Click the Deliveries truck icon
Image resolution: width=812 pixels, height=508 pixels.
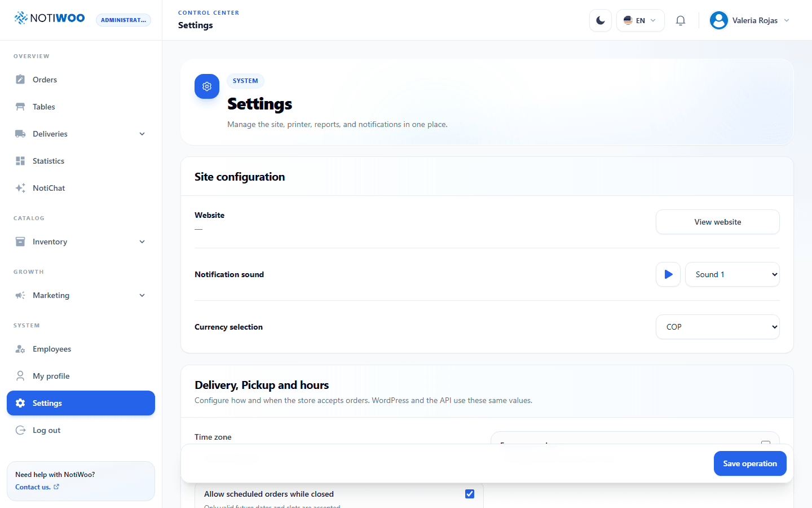[20, 134]
